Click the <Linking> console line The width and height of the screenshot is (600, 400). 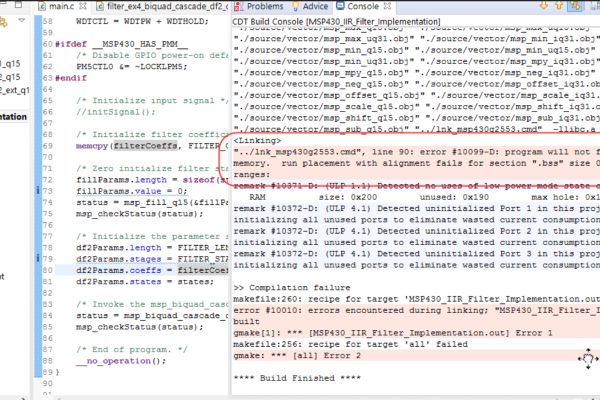pyautogui.click(x=257, y=140)
